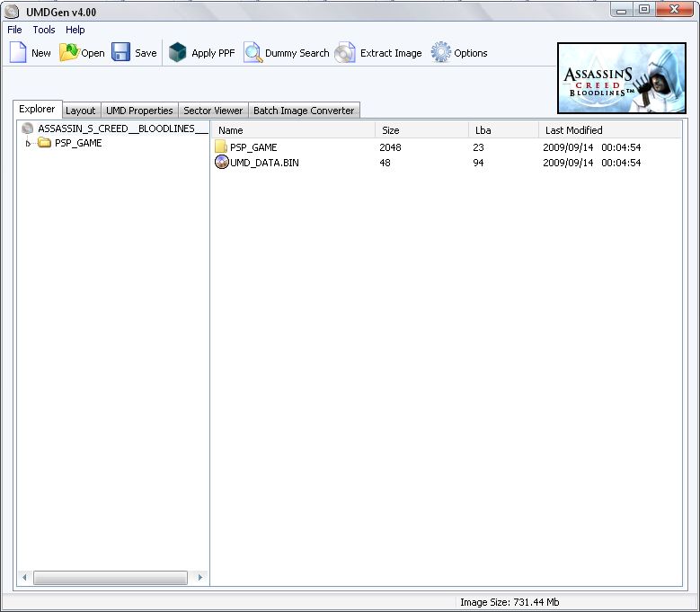700x612 pixels.
Task: Switch to the Batch Image Converter tab
Action: click(304, 111)
